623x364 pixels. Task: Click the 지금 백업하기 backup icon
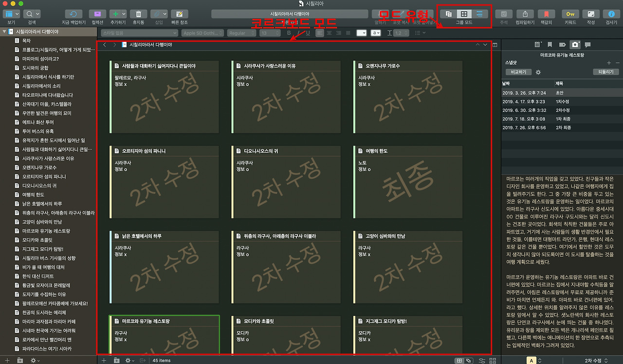coord(73,14)
